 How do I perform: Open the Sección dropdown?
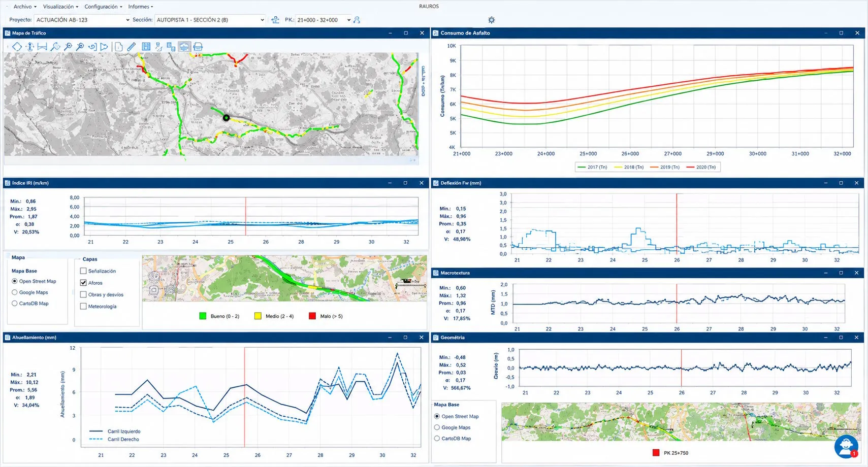(210, 20)
